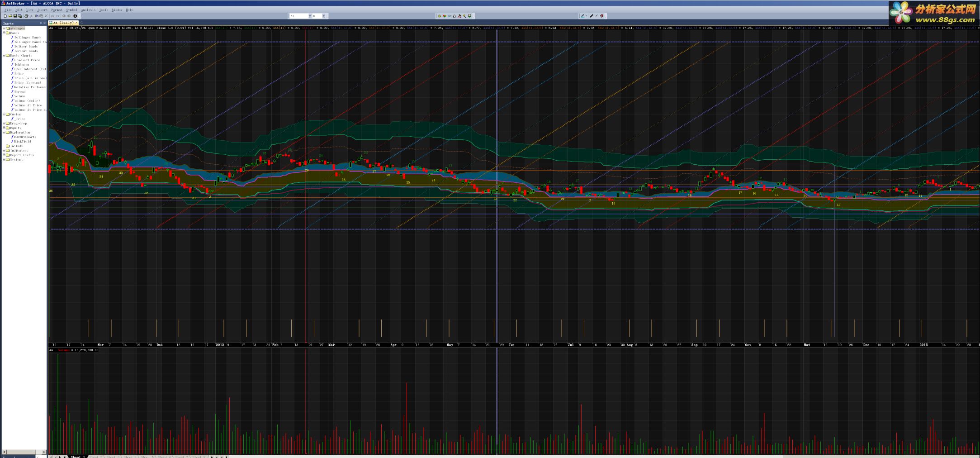Click the Paste icon

tap(41, 16)
